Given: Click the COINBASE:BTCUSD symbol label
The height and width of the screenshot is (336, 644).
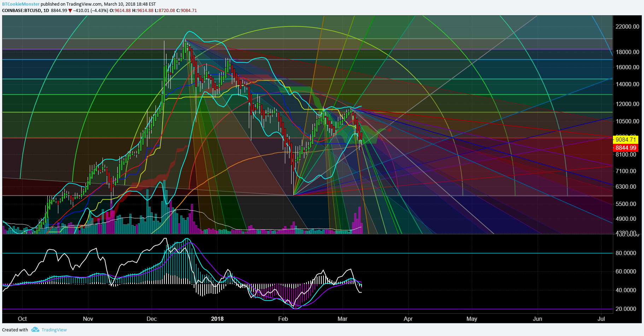Looking at the screenshot, I should pyautogui.click(x=22, y=11).
